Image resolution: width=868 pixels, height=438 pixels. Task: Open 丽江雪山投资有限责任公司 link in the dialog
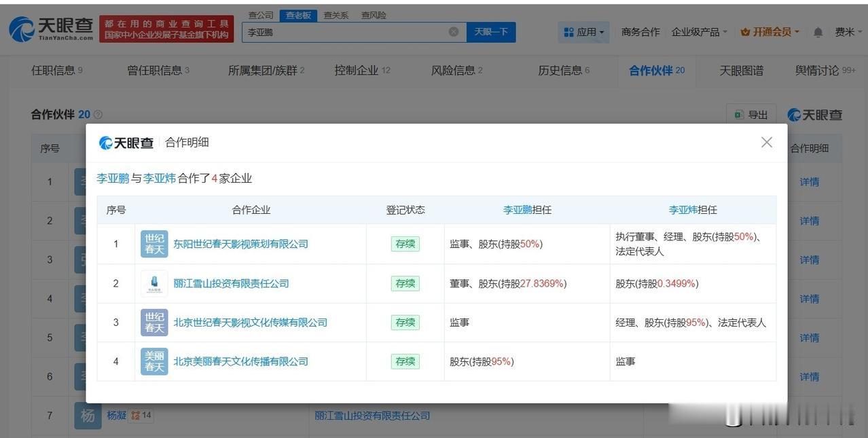(x=231, y=283)
